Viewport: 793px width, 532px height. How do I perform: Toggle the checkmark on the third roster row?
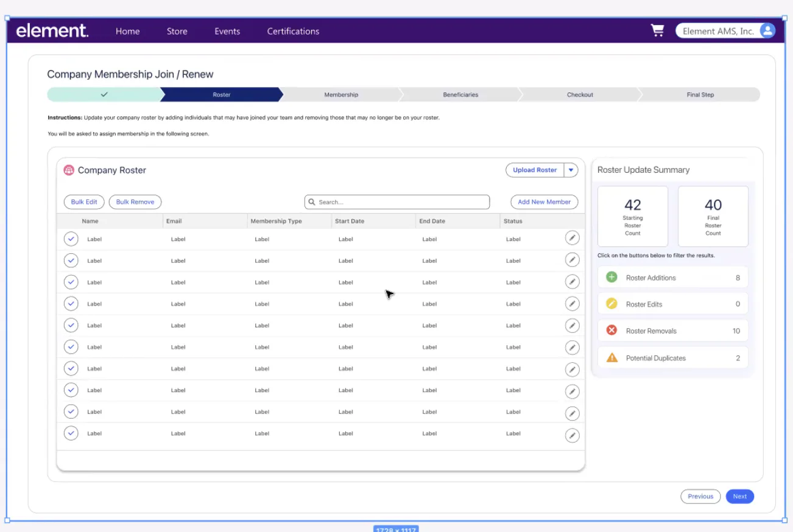(x=71, y=282)
